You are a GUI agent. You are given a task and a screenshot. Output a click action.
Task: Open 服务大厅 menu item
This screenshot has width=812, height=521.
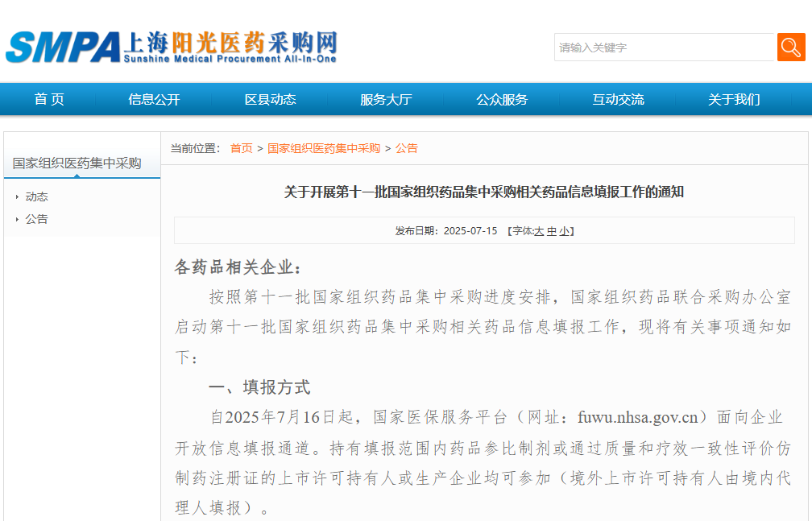point(386,99)
